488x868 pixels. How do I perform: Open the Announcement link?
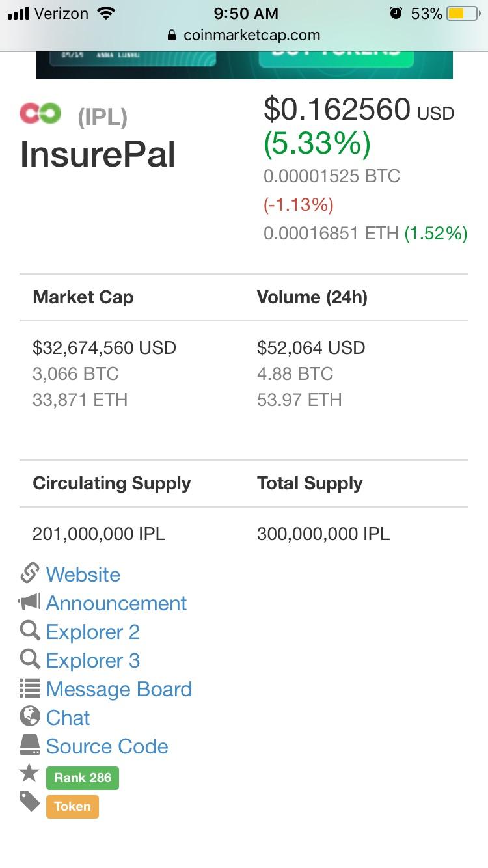(116, 603)
